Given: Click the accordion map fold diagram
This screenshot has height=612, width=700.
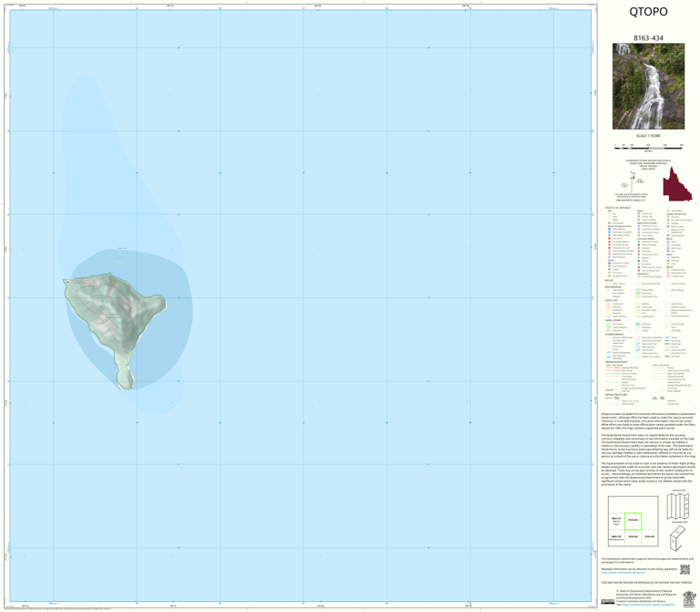Looking at the screenshot, I should point(679,505).
